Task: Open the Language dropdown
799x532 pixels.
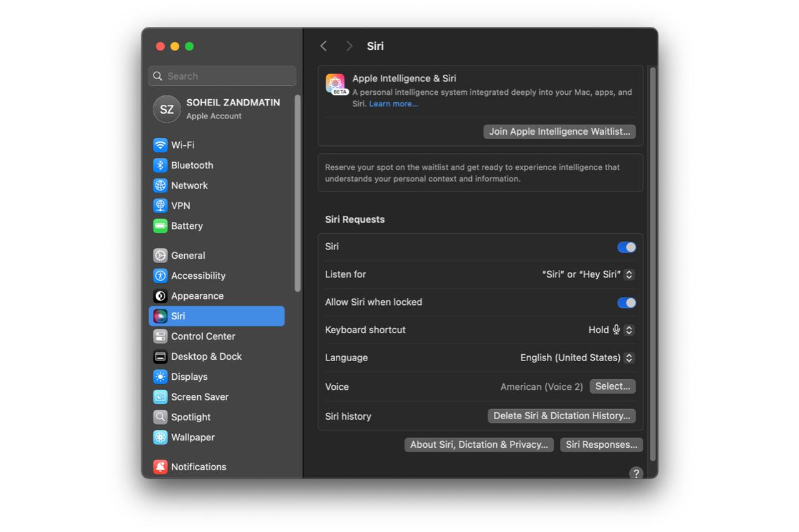Action: [577, 358]
